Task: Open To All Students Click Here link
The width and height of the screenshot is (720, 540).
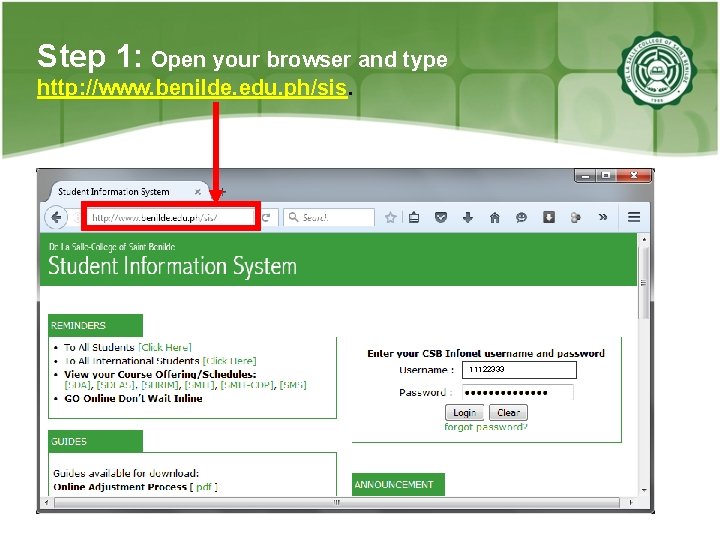Action: click(x=165, y=347)
